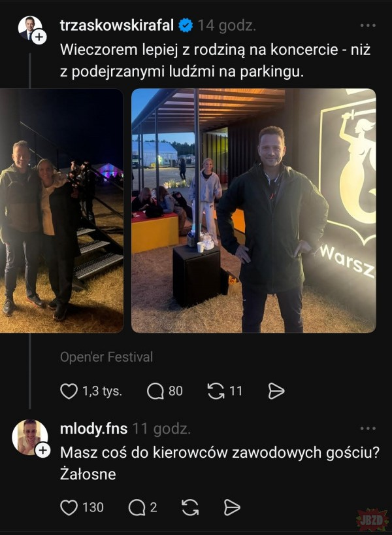The width and height of the screenshot is (392, 535).
Task: Repost the mlody.fns reply
Action: 190,508
